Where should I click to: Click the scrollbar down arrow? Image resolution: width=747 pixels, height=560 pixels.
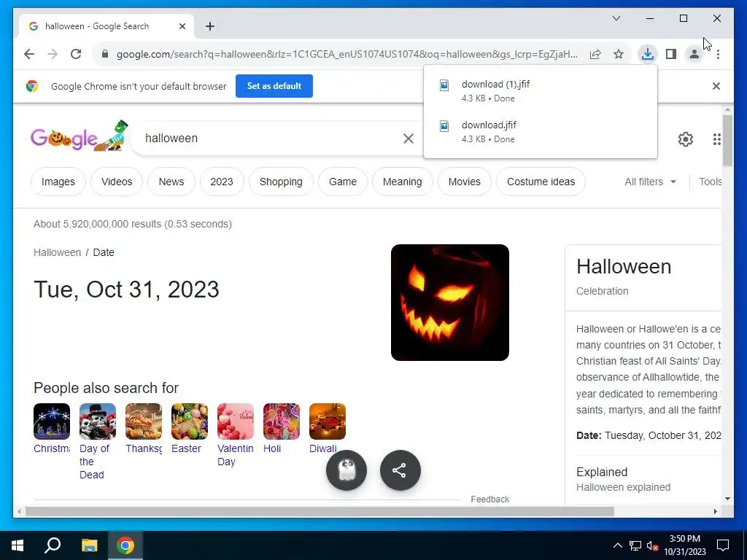click(x=727, y=499)
